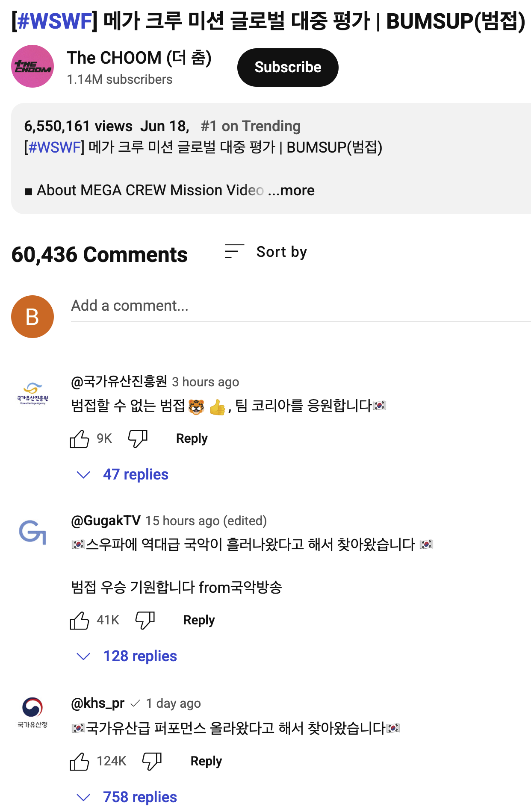Reply to the khs_pr comment
This screenshot has width=531, height=812.
point(206,761)
